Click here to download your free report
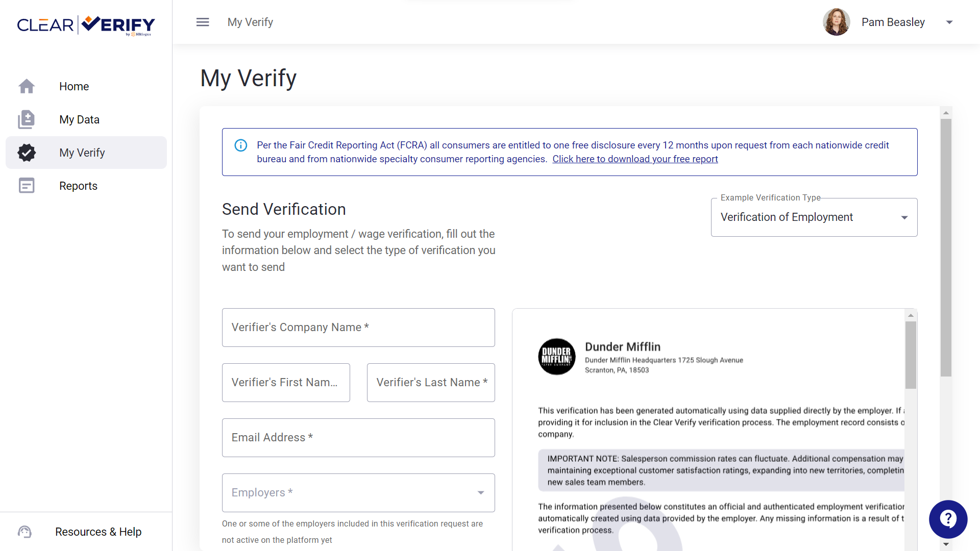980x551 pixels. (x=635, y=159)
